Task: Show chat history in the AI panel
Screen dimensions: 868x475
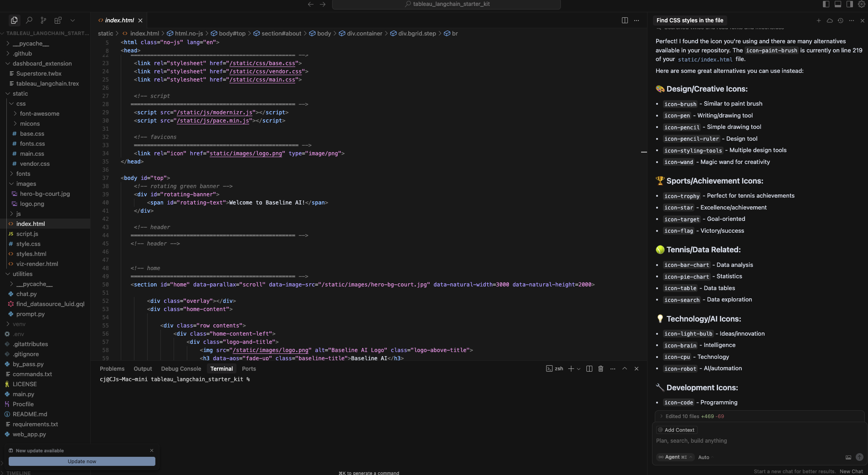Action: pos(841,20)
